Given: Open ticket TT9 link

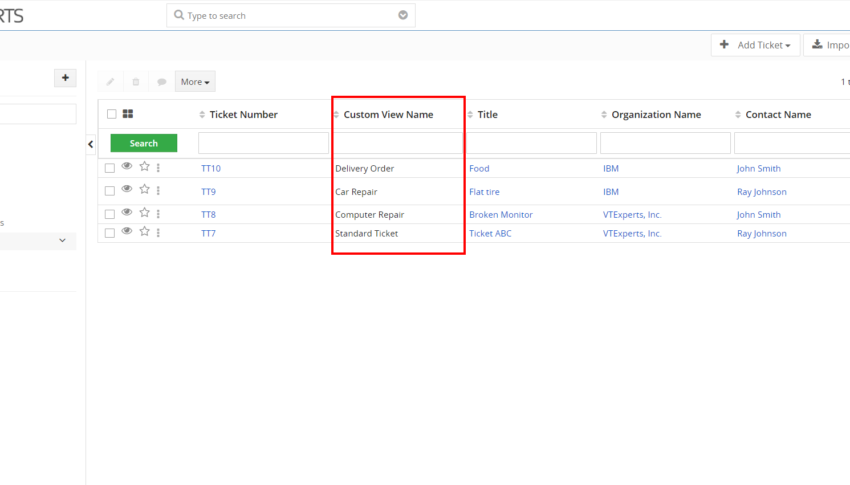Looking at the screenshot, I should (x=208, y=192).
